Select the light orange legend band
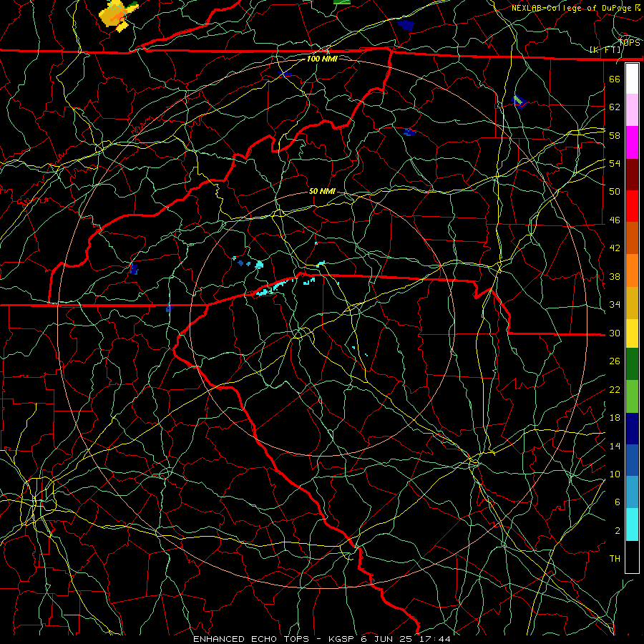This screenshot has width=644, height=644. click(632, 270)
